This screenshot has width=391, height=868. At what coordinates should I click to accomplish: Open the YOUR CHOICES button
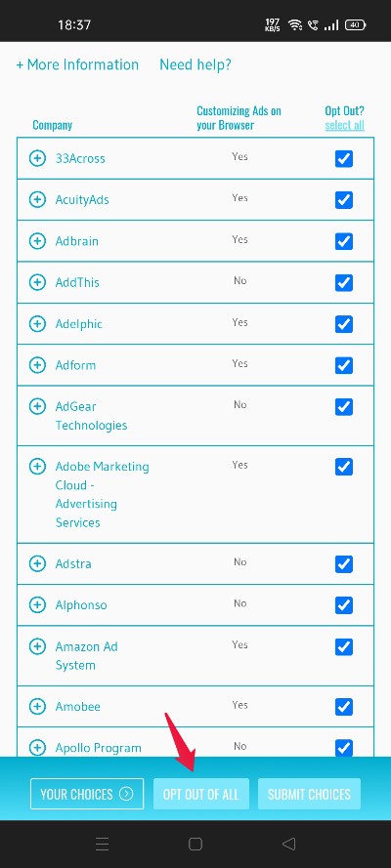click(87, 794)
